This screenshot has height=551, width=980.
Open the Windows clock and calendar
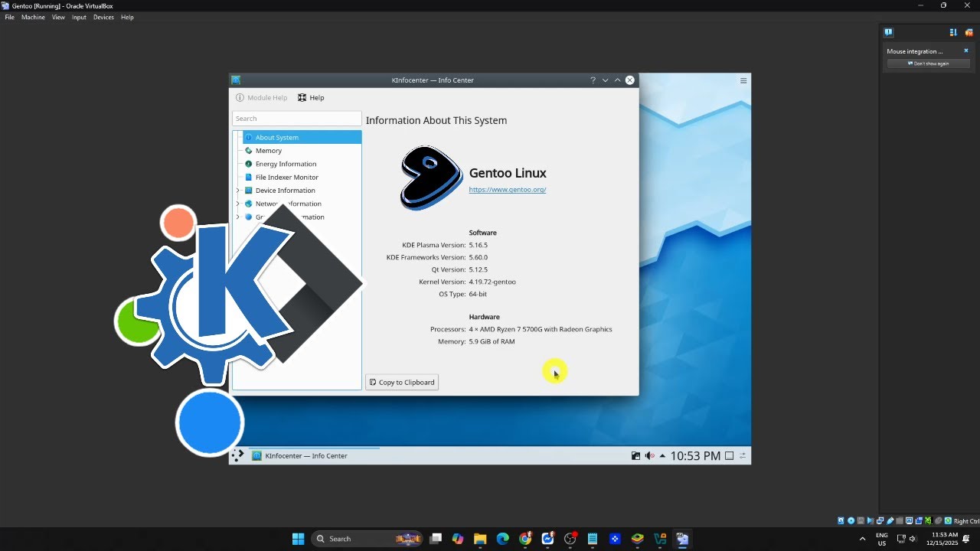942,539
